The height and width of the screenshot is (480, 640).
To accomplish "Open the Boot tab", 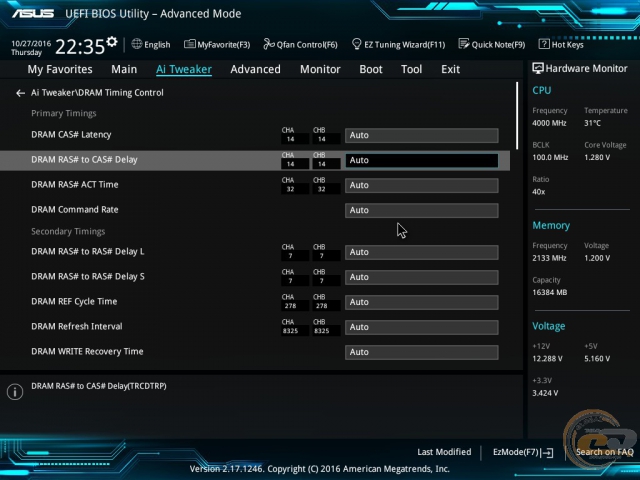I will 371,69.
